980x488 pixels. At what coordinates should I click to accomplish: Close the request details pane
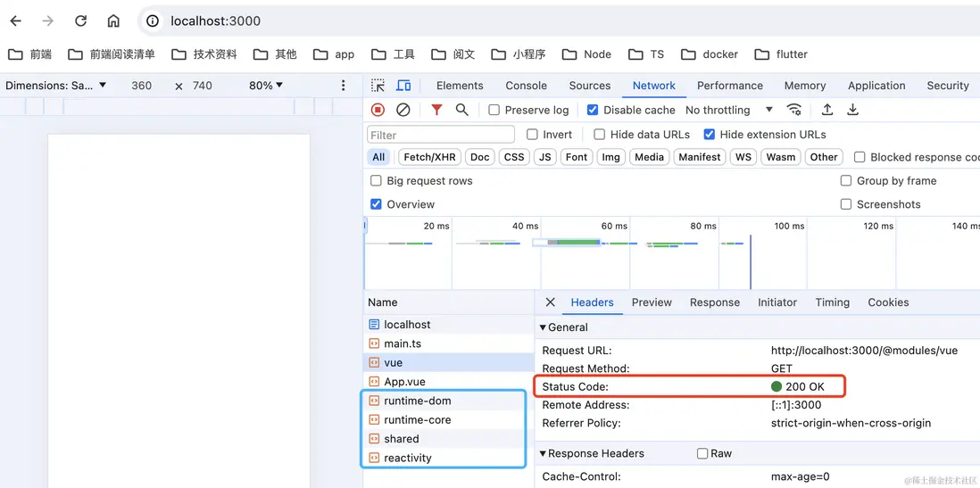pos(550,302)
